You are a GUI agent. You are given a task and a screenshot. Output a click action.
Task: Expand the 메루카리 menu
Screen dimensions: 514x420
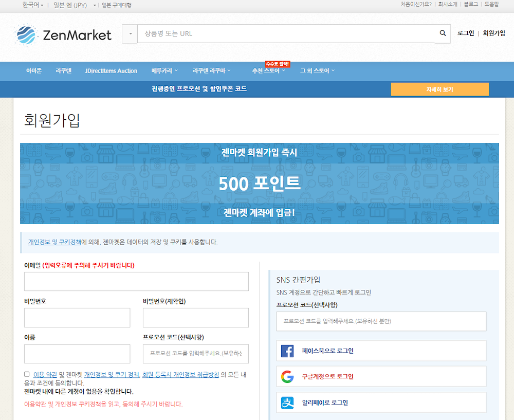click(x=164, y=70)
